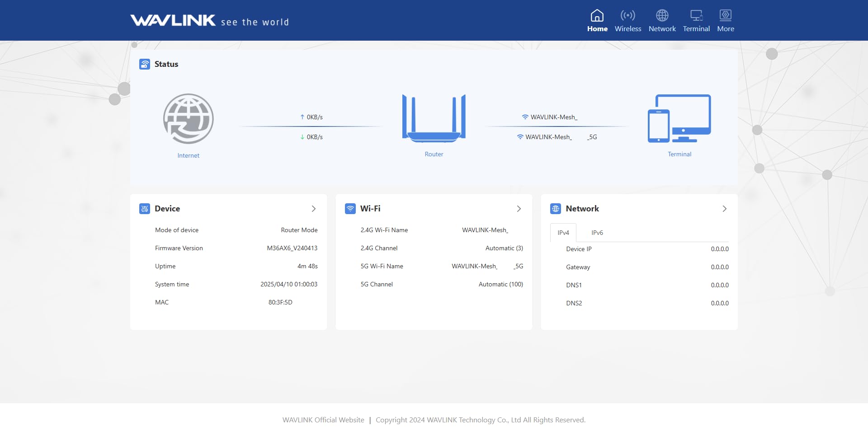This screenshot has width=868, height=435.
Task: Open the WAVLINK Official Website link
Action: (323, 420)
